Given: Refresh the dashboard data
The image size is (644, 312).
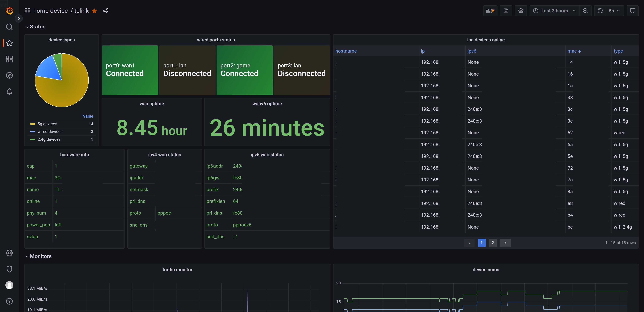Looking at the screenshot, I should coord(600,11).
